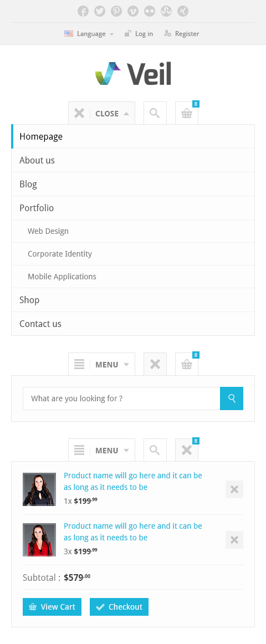Collapse the menu with the CLOSE toggle

tap(102, 113)
